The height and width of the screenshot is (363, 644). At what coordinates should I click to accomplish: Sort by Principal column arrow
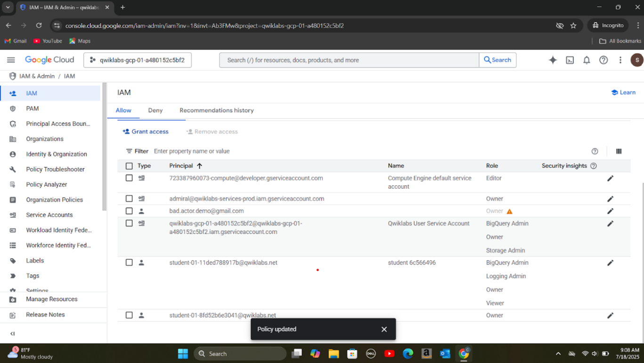click(199, 166)
